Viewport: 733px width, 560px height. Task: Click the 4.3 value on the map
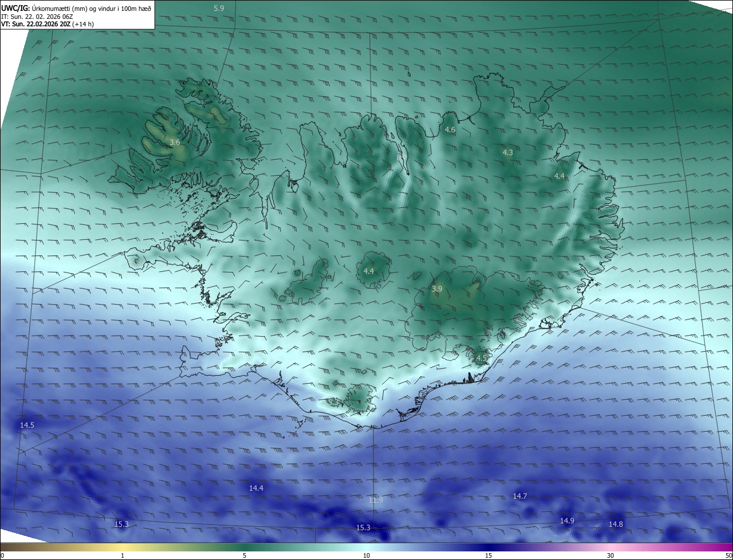[x=508, y=152]
